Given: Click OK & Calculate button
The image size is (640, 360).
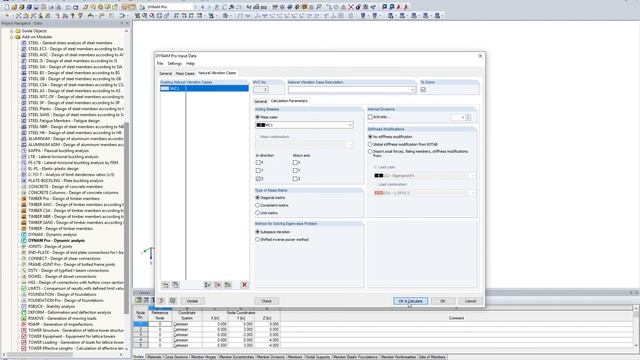Looking at the screenshot, I should point(411,301).
